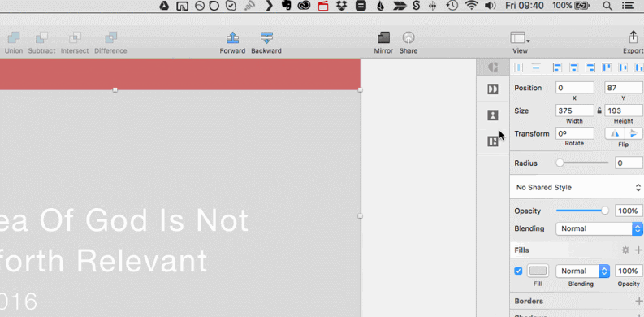Toggle the size proportion lock
Image resolution: width=644 pixels, height=317 pixels.
(x=599, y=111)
